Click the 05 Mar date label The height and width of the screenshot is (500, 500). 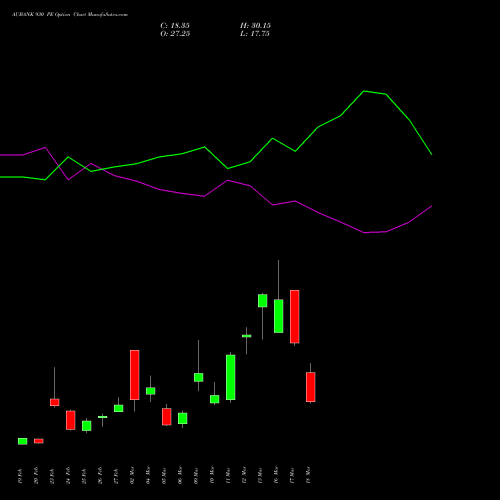click(164, 475)
